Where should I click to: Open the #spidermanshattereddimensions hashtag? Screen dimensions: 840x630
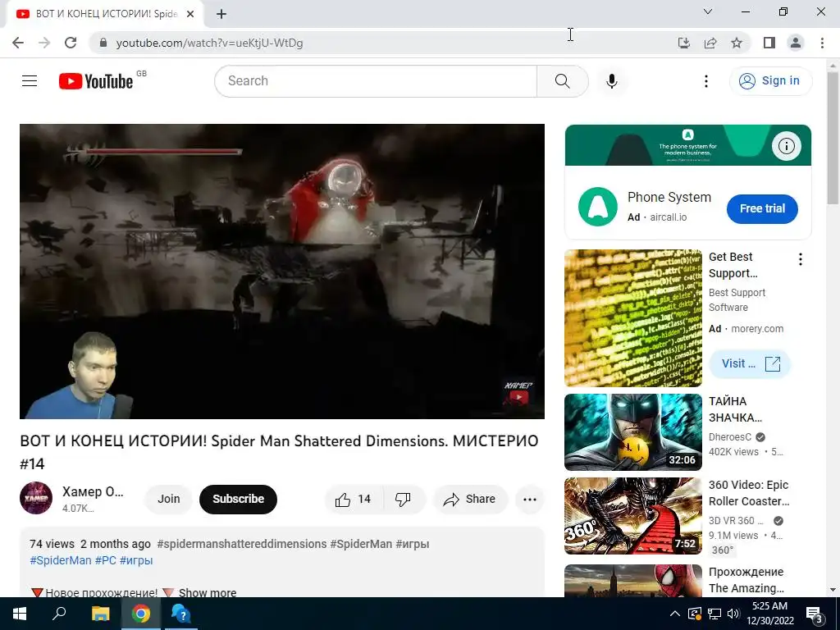click(x=242, y=544)
